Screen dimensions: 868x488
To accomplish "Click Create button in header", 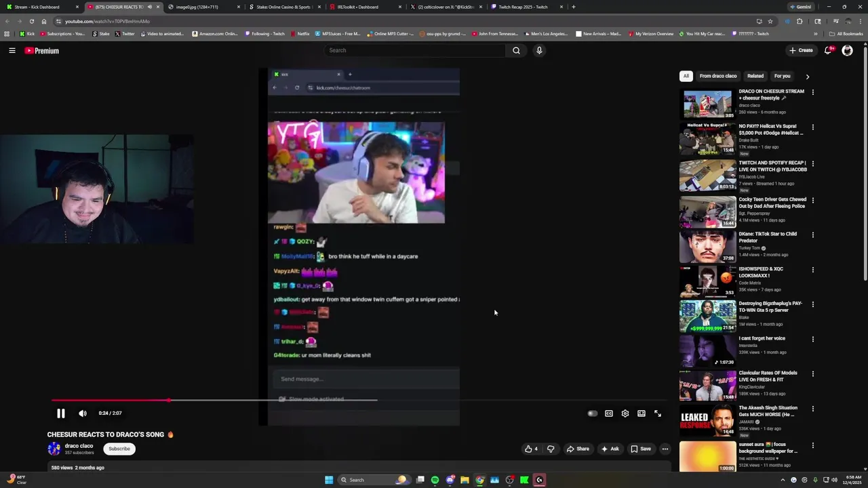I will pyautogui.click(x=801, y=50).
